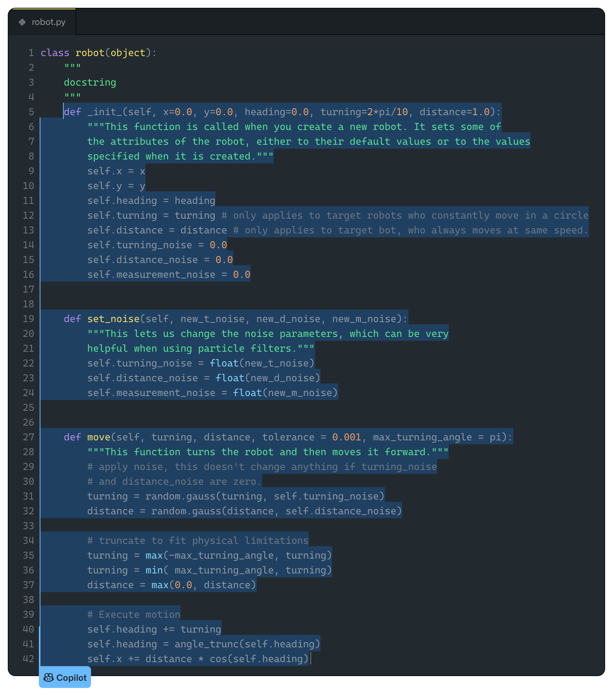Click the Python file icon in tab

pos(23,22)
